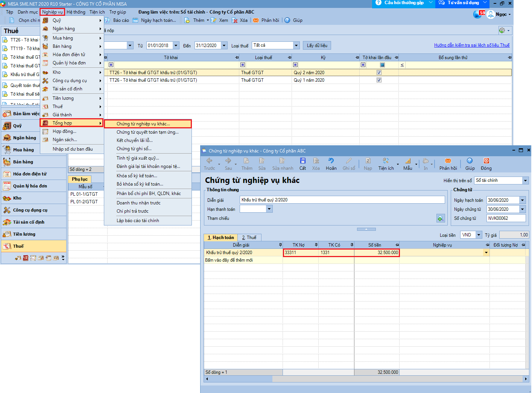Open Quản lý hóa đơn in left sidebar
This screenshot has width=532, height=393.
[34, 186]
